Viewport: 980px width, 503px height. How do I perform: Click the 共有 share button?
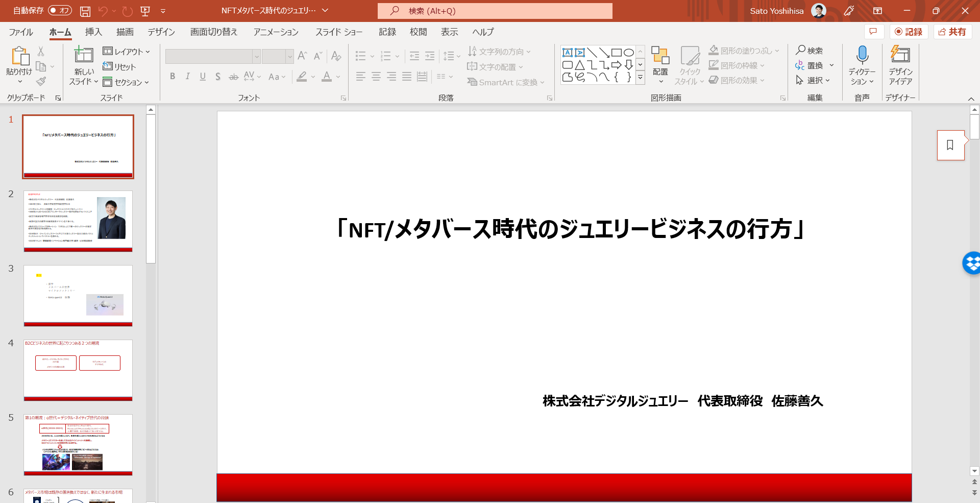coord(952,32)
